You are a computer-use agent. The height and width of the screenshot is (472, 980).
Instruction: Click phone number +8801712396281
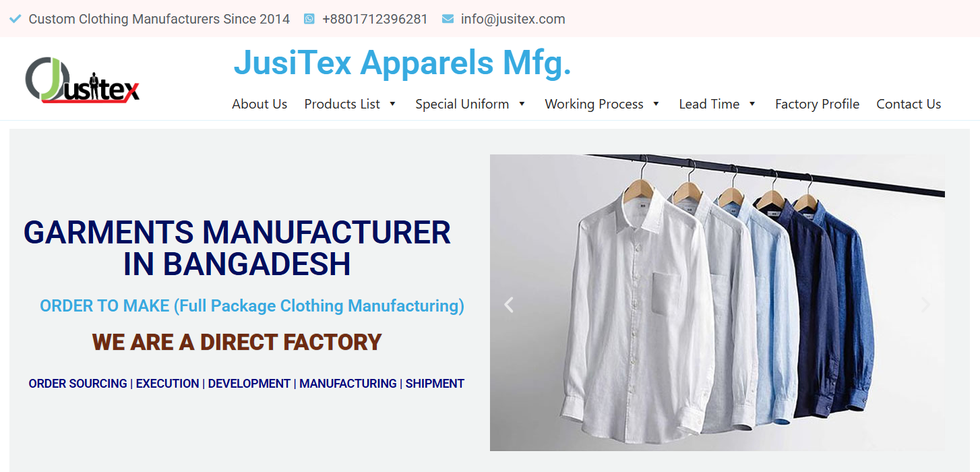(375, 19)
